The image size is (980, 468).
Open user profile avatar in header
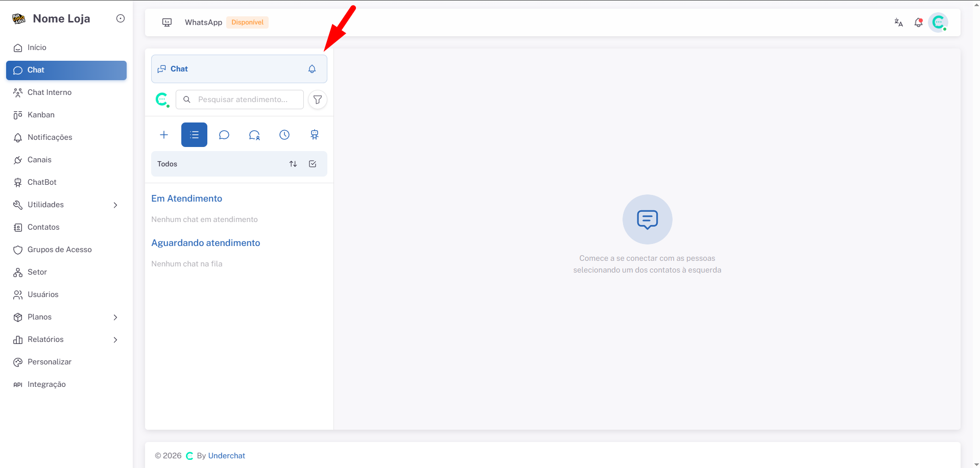[938, 22]
